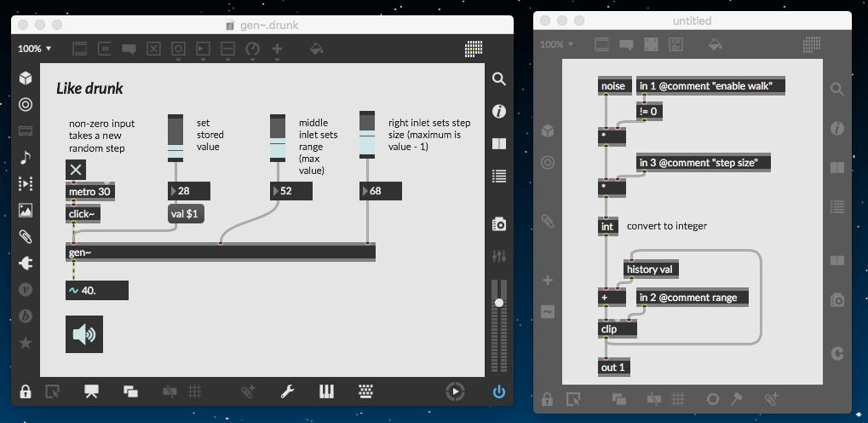
Task: Toggle the patcher lock in gen~.drunk
Action: pos(26,392)
